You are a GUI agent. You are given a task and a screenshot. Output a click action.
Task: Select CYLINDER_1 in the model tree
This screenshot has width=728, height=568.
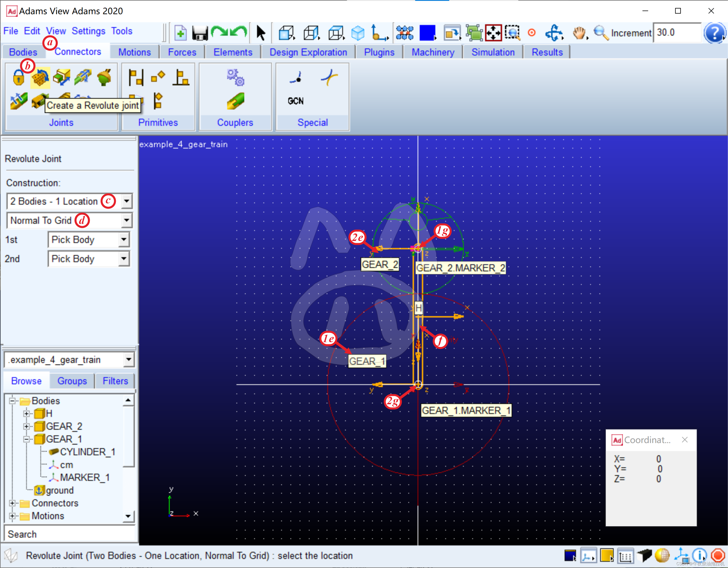click(82, 452)
